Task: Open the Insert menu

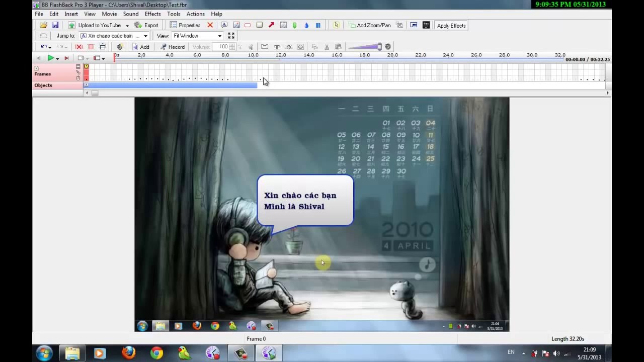Action: point(71,14)
